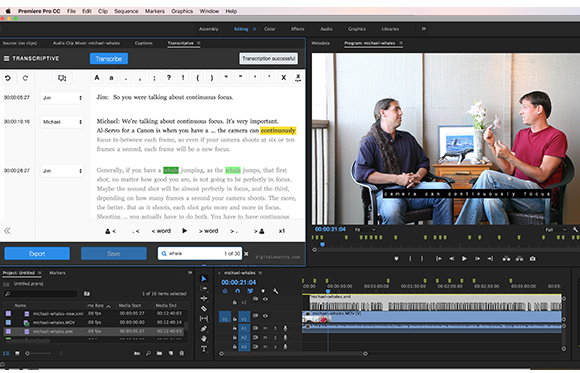Click Add Marker in Program monitor
The image size is (580, 373).
coord(397,259)
